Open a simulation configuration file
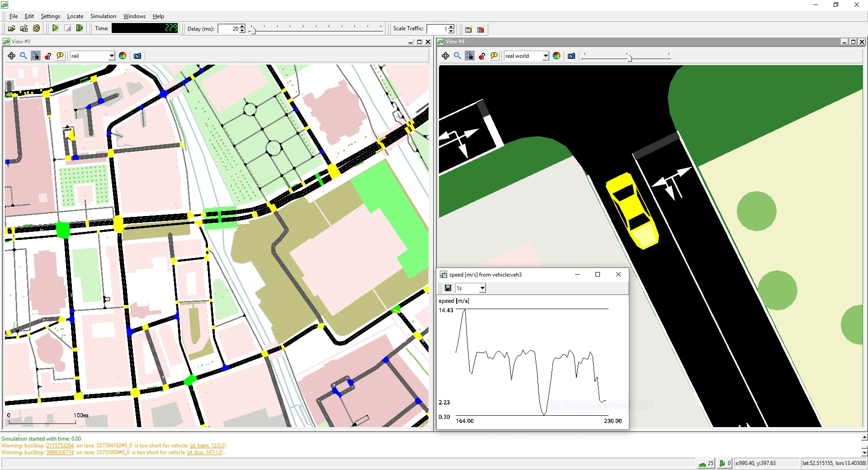The image size is (868, 470). pos(11,28)
